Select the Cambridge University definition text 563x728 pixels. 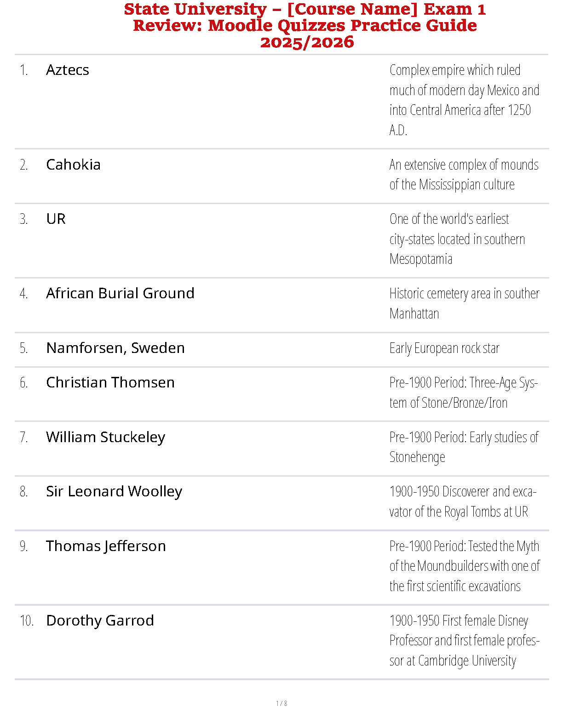click(x=465, y=641)
